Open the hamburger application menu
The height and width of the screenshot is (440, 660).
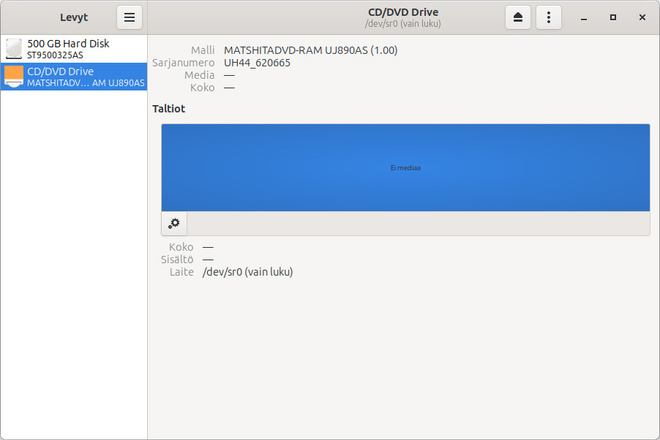(x=129, y=17)
